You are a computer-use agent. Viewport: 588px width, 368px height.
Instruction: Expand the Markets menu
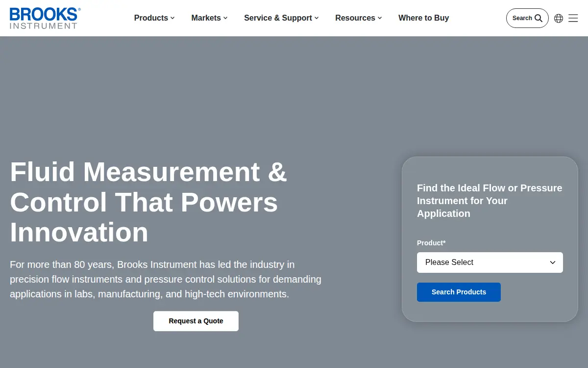coord(209,18)
